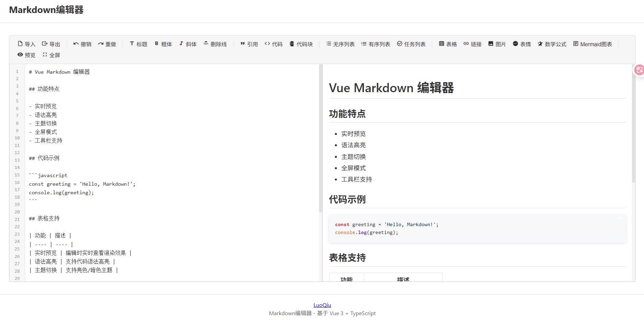644x321 pixels.
Task: Toggle 全屏 fullscreen mode
Action: point(51,55)
